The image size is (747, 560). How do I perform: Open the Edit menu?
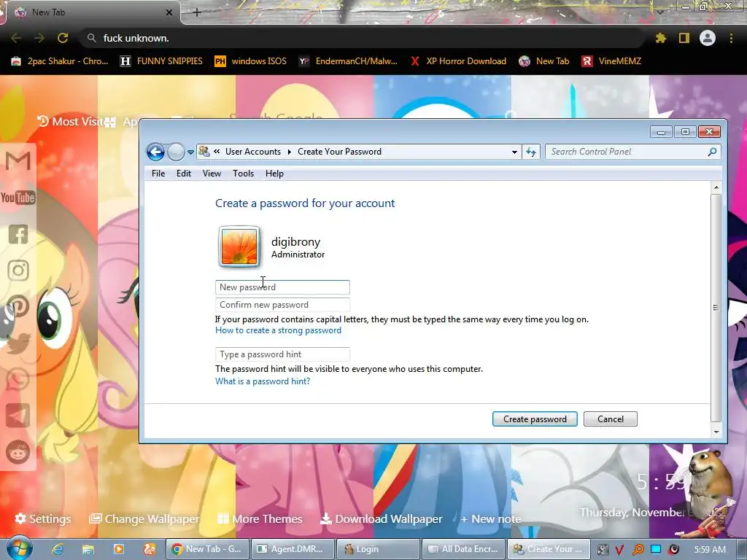(x=183, y=174)
